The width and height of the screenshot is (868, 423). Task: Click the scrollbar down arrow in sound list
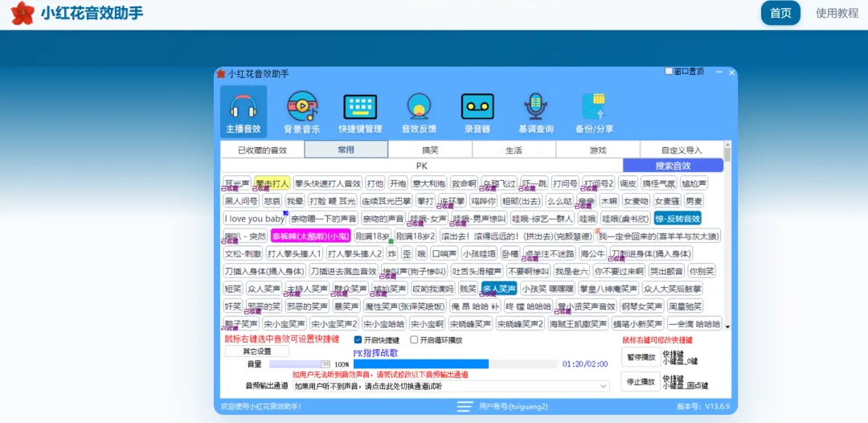click(727, 326)
